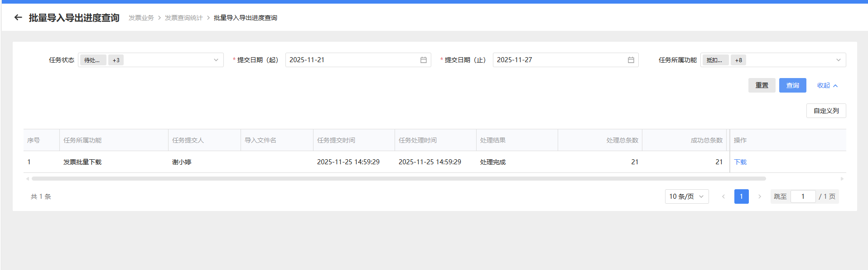
Task: Go to the previous page arrow
Action: pyautogui.click(x=723, y=196)
